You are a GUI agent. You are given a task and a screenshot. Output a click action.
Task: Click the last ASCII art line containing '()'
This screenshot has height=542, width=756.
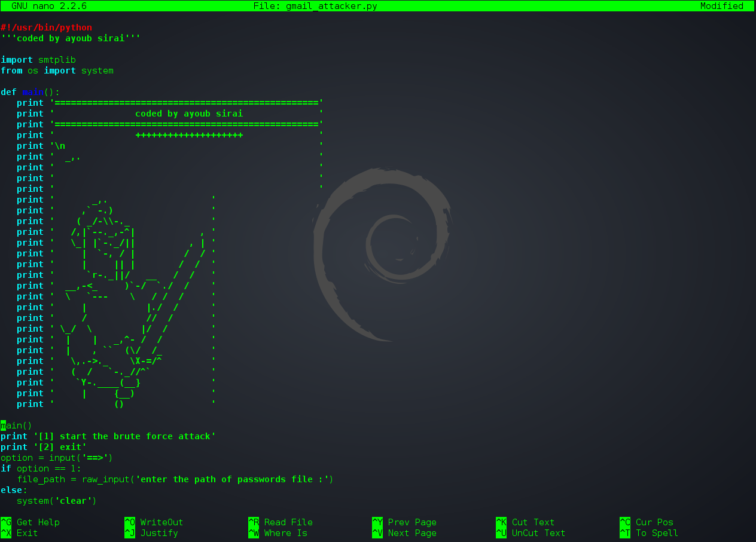pyautogui.click(x=116, y=404)
